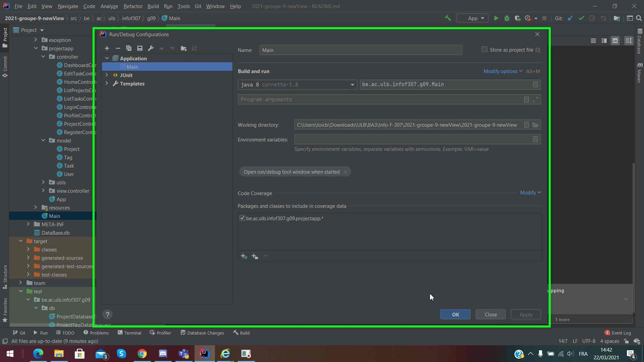Viewport: 644px width, 362px height.
Task: Expand the JUnit configuration node
Action: pyautogui.click(x=107, y=75)
